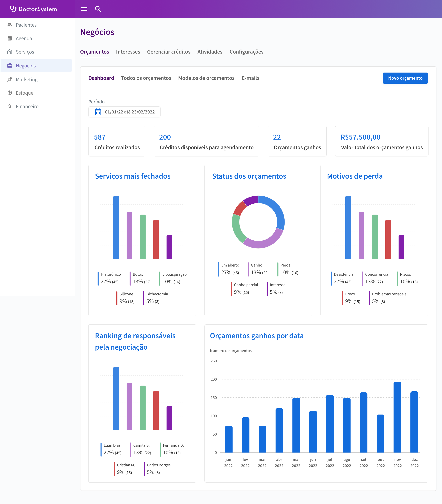The image size is (442, 504).
Task: Click the hamburger menu icon
Action: pyautogui.click(x=84, y=9)
